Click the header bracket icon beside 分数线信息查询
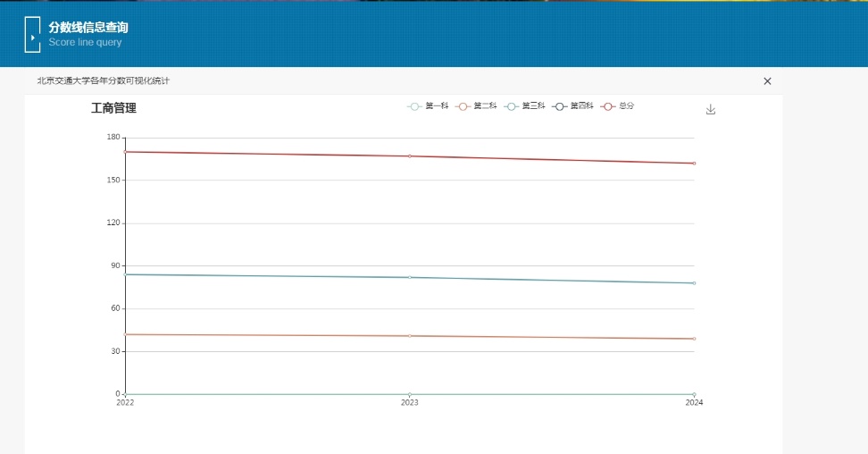Screen dimensions: 868x454 pos(32,35)
